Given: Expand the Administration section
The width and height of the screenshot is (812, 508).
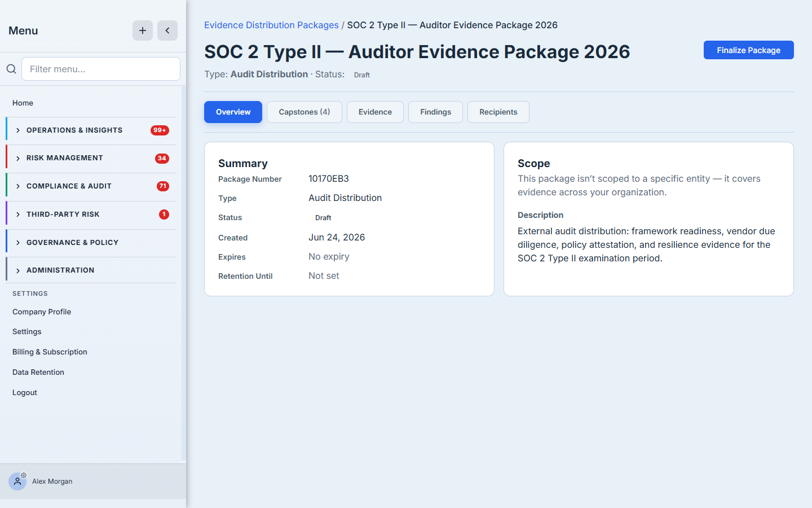Looking at the screenshot, I should click(91, 270).
